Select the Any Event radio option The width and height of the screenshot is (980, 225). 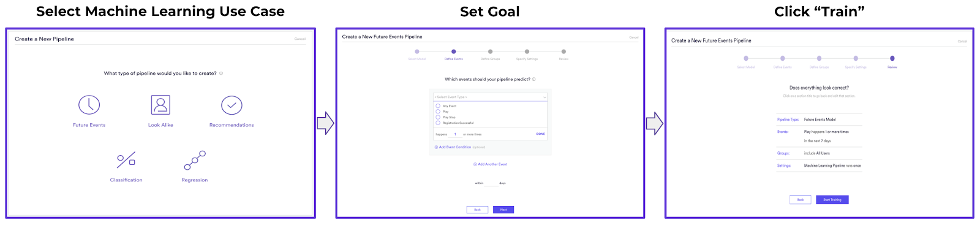pyautogui.click(x=438, y=106)
